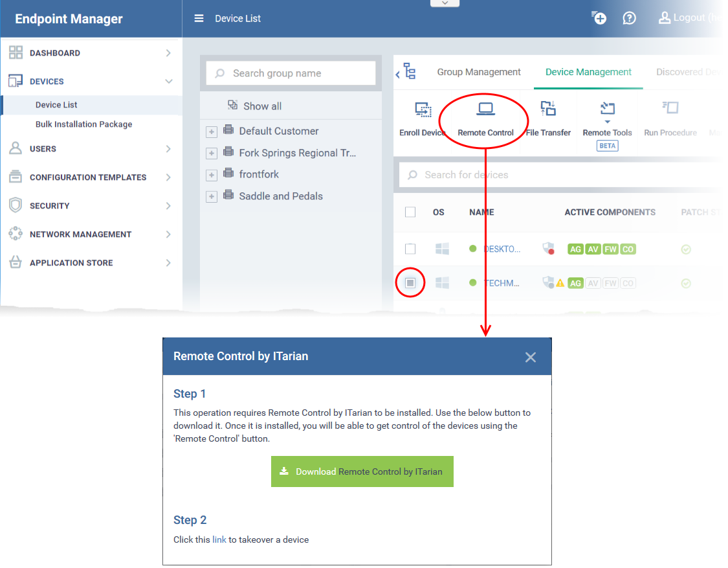The image size is (728, 568).
Task: Open the help question mark icon
Action: (x=629, y=18)
